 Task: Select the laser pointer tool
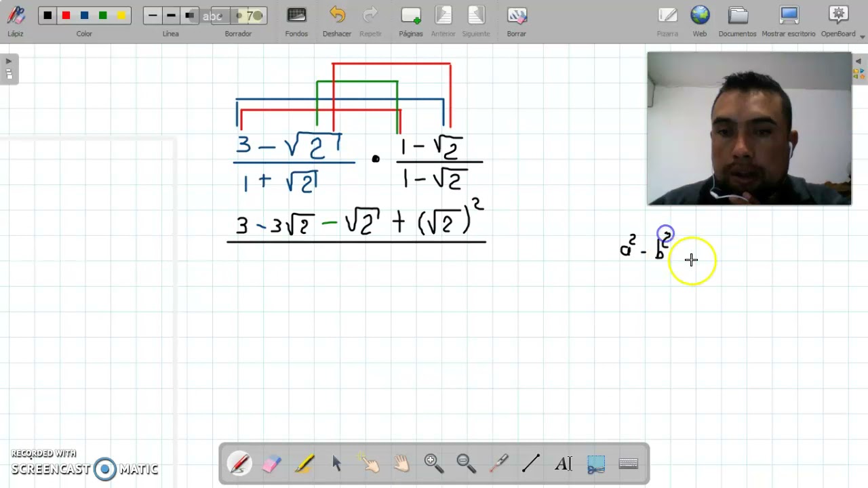pyautogui.click(x=499, y=464)
